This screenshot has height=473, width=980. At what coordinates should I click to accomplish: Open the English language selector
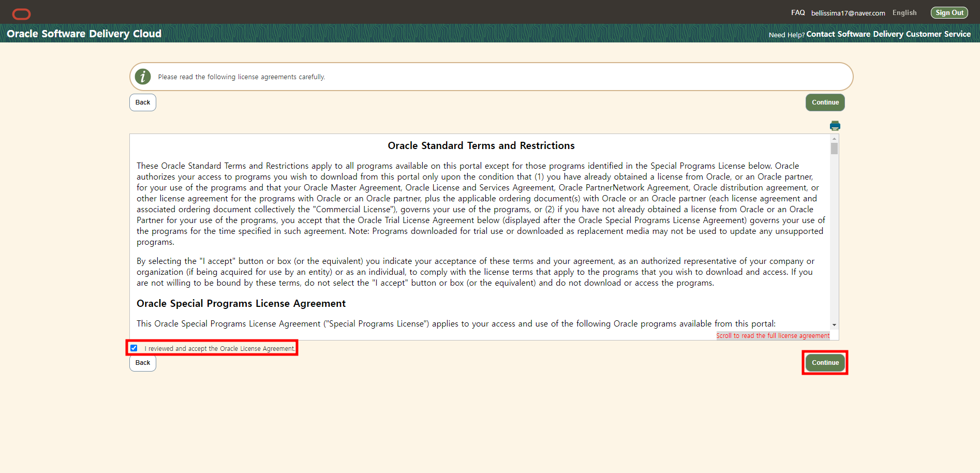point(904,12)
